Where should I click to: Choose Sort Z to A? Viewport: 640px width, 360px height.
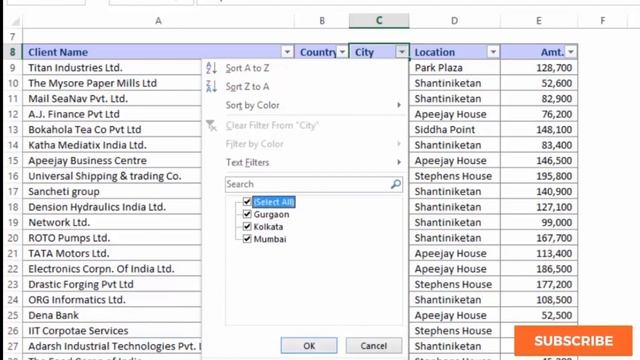tap(247, 87)
